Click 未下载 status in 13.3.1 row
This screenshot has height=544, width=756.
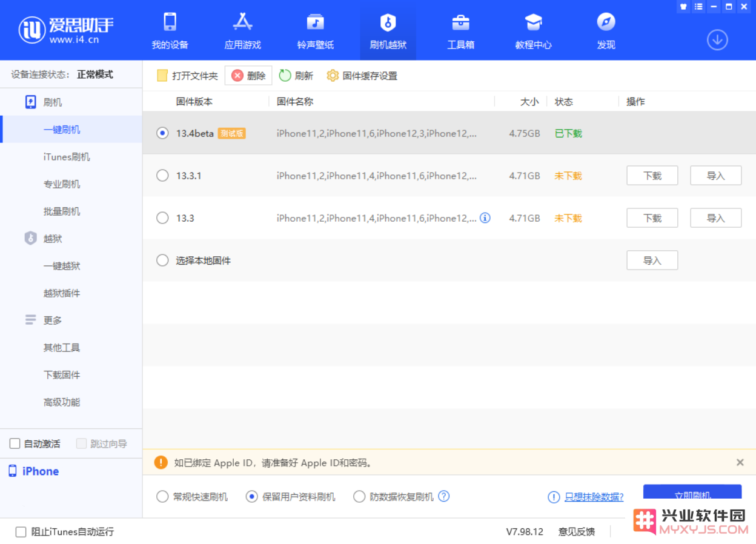pos(568,176)
